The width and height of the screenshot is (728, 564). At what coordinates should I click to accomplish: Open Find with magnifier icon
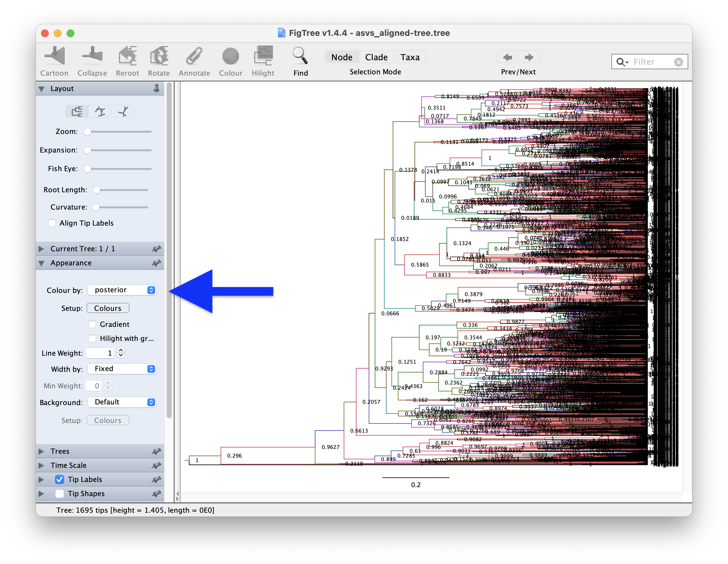click(300, 56)
